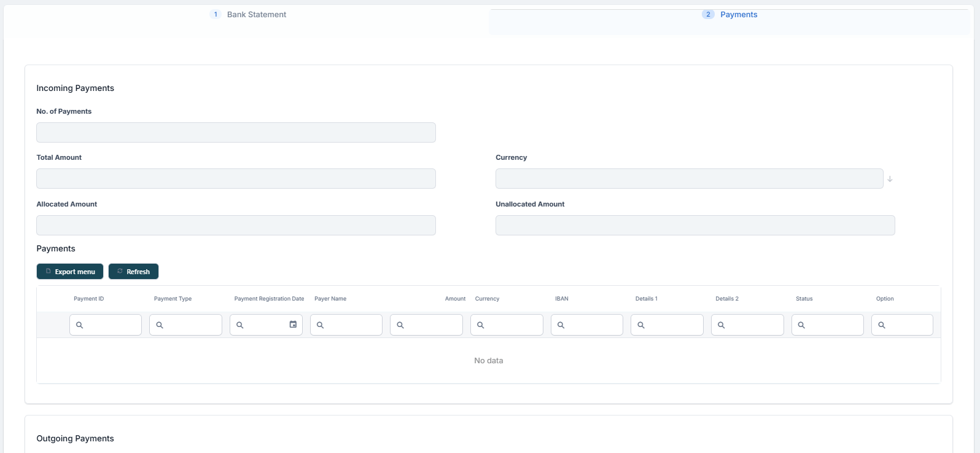Viewport: 980px width, 453px height.
Task: Click the calendar icon in Payment Registration Date filter
Action: pyautogui.click(x=293, y=325)
